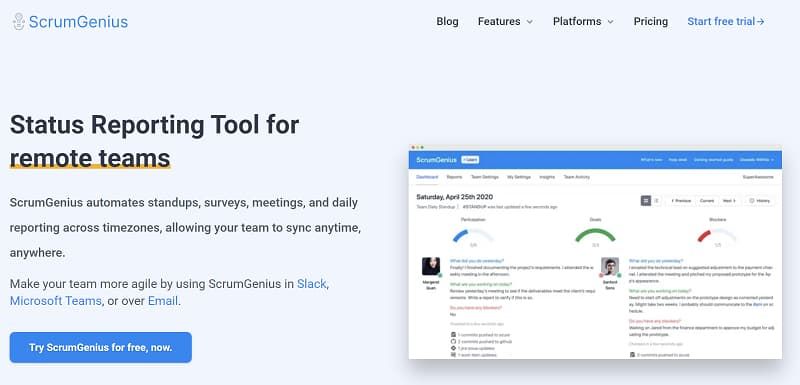Click the Next button in dashboard
The height and width of the screenshot is (385, 800).
tap(729, 201)
